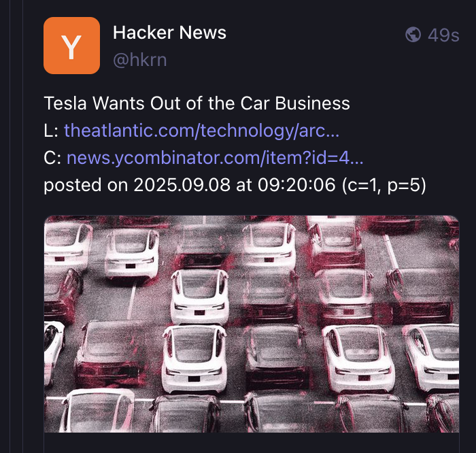Open the 49s post timestamp
The image size is (476, 453).
click(x=443, y=35)
